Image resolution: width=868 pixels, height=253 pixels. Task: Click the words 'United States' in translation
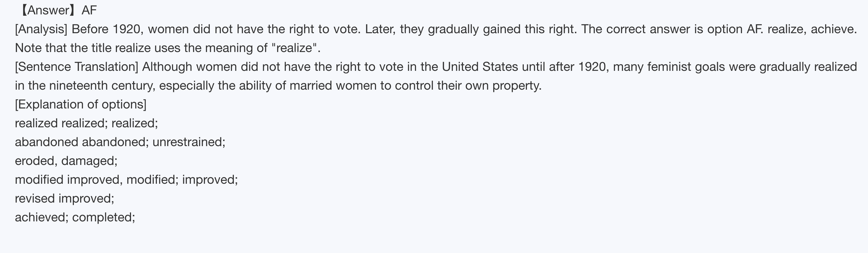coord(480,67)
